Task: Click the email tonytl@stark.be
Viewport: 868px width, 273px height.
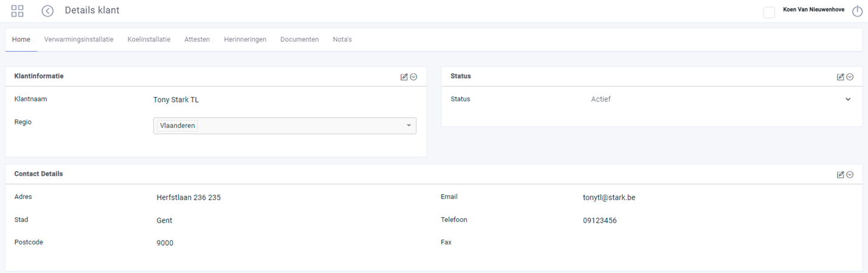Action: click(609, 198)
